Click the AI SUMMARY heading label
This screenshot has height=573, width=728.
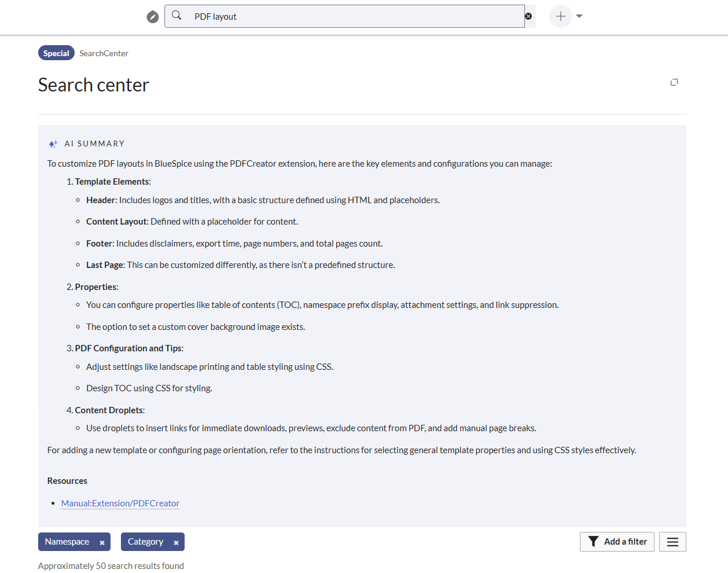pyautogui.click(x=94, y=144)
